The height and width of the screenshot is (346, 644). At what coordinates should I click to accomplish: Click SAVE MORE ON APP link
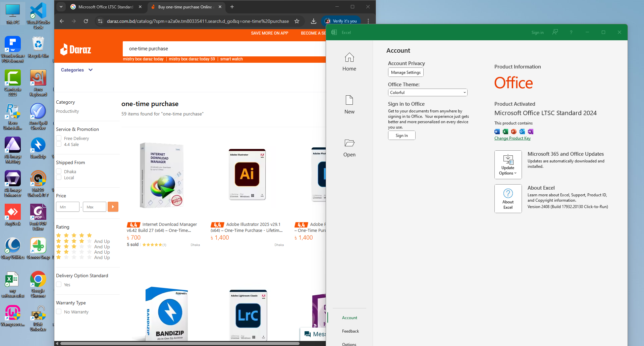tap(269, 33)
